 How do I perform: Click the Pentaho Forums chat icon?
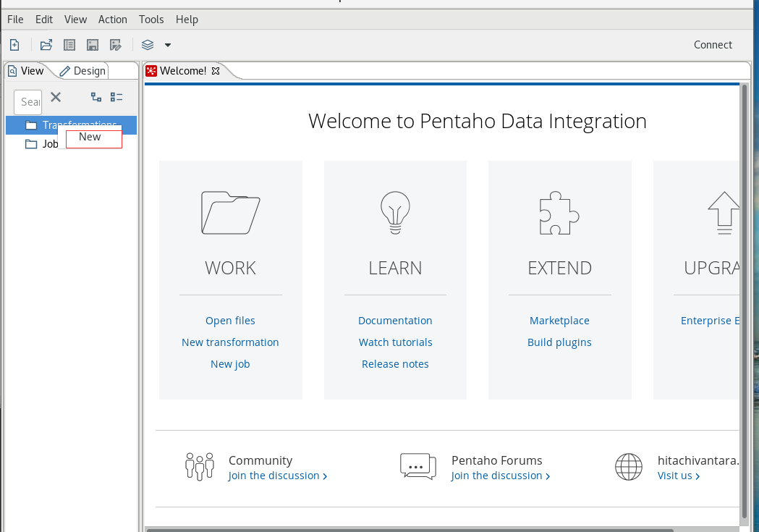point(418,467)
